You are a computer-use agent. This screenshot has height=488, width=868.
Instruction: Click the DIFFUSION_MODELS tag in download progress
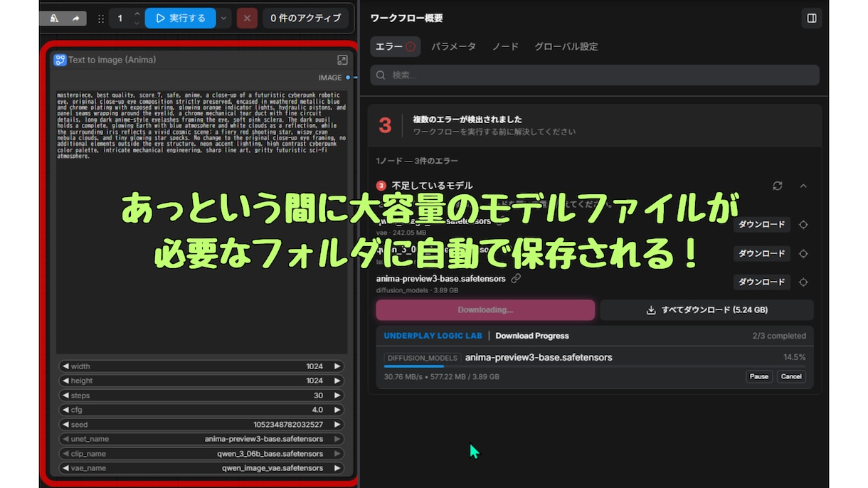pyautogui.click(x=423, y=358)
